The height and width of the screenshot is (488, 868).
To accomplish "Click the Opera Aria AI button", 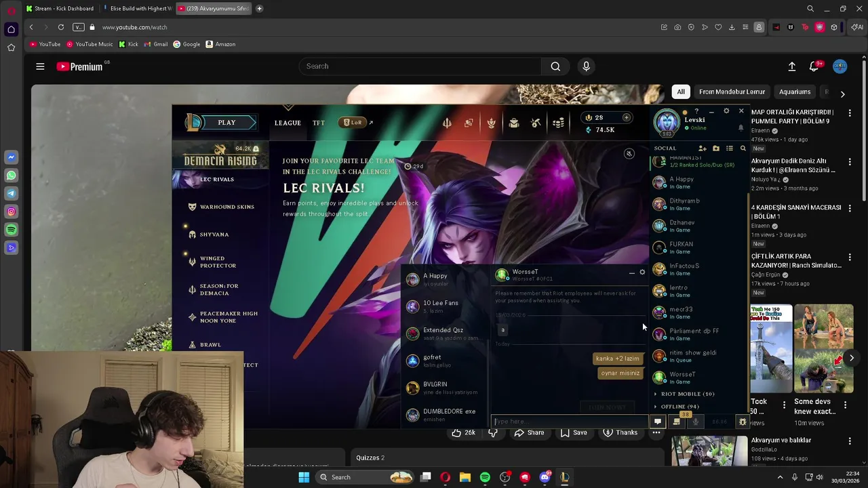I will click(858, 27).
